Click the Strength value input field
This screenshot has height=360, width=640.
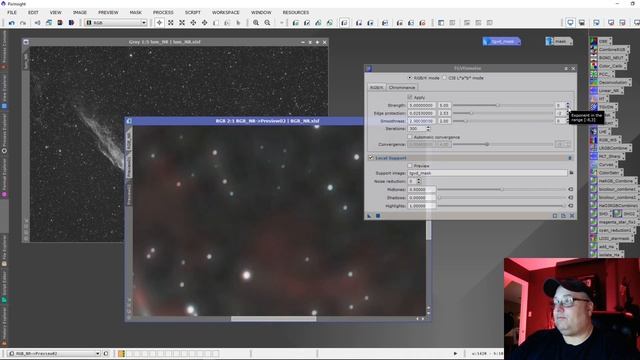[x=422, y=105]
